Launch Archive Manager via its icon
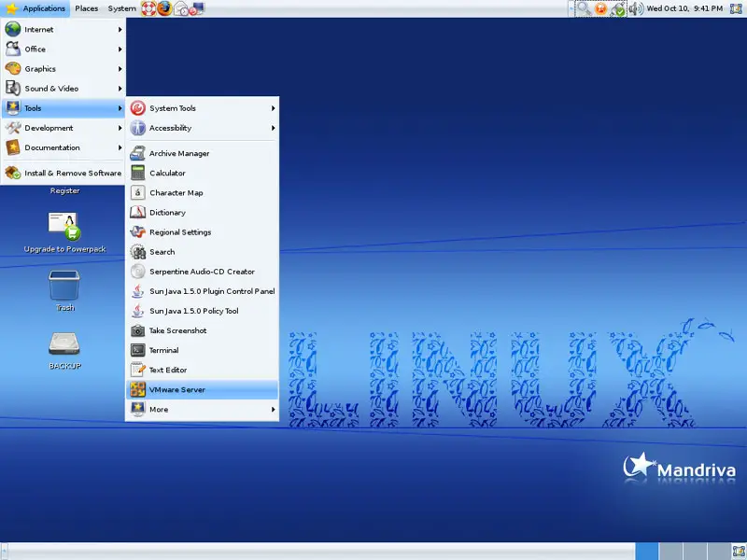This screenshot has height=560, width=747. pos(137,153)
